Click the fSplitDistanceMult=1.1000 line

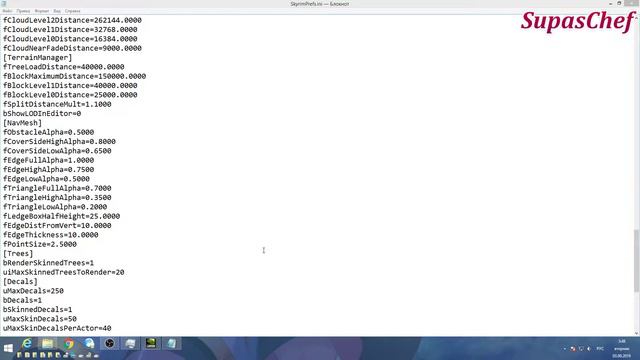[57, 104]
